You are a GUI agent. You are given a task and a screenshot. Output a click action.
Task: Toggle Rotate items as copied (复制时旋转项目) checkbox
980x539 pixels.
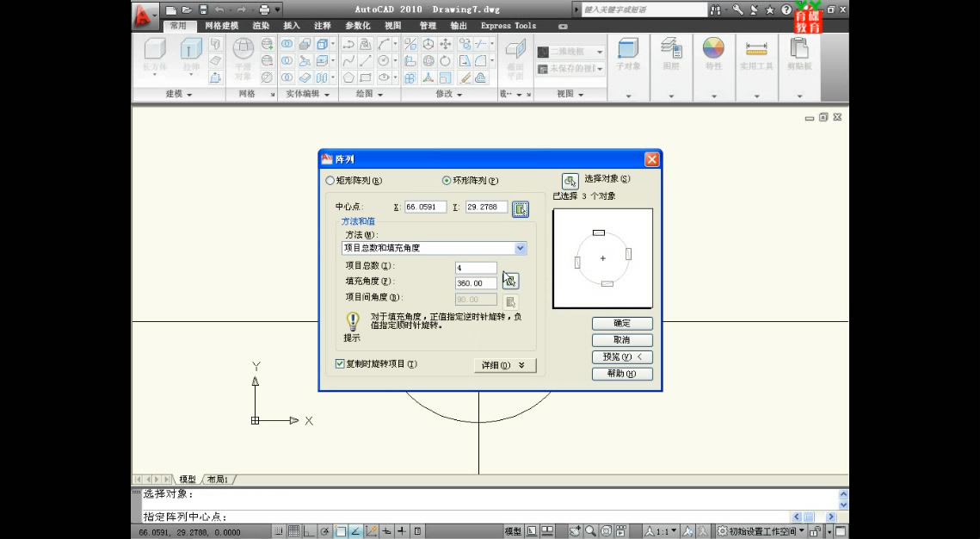click(x=340, y=363)
